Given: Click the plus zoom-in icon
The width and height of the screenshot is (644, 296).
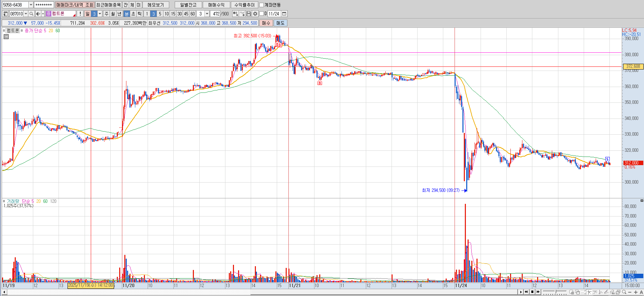Looking at the screenshot, I should coord(636,292).
